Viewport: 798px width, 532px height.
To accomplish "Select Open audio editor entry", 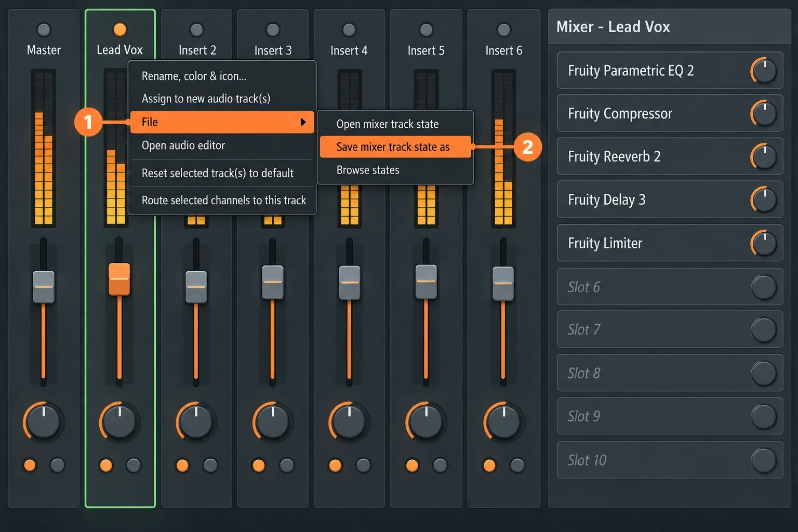I will tap(222, 145).
